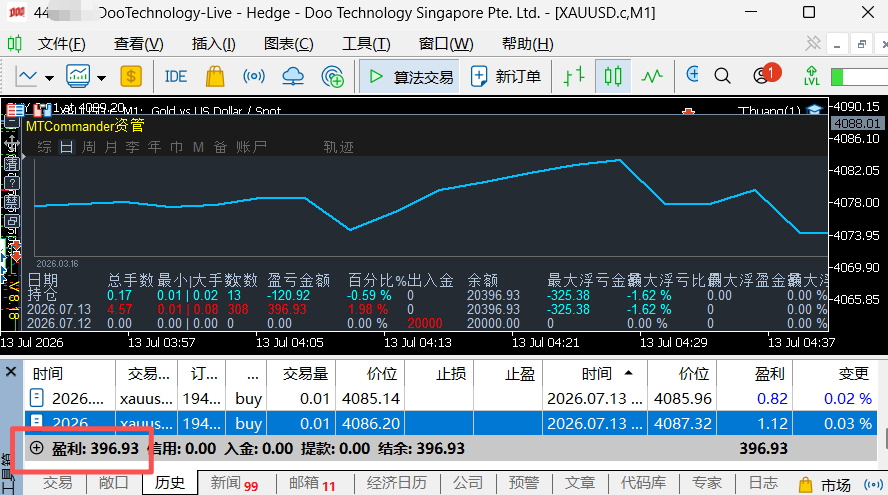The width and height of the screenshot is (888, 495).
Task: Open the chart type line icon
Action: (x=27, y=76)
